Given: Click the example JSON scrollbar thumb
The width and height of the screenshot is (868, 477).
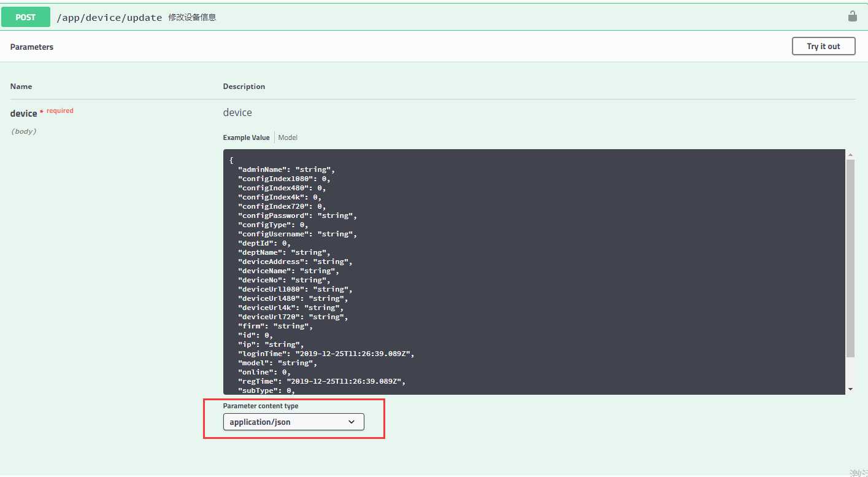Looking at the screenshot, I should click(x=850, y=258).
